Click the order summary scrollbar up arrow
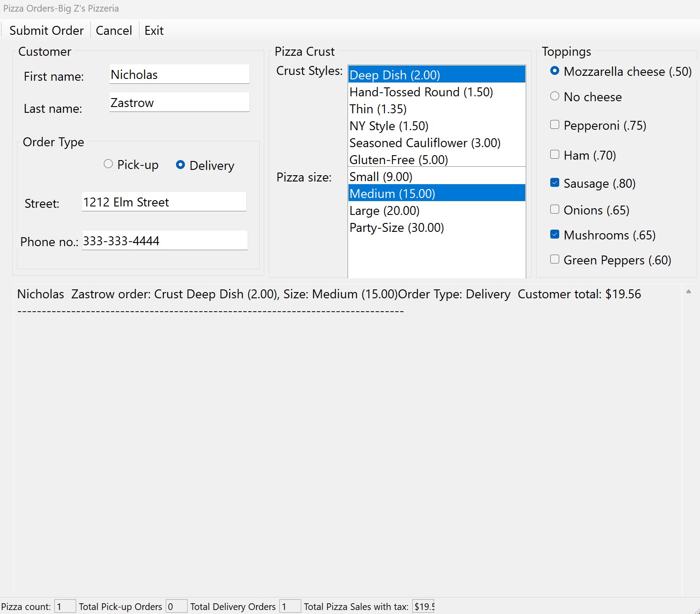Viewport: 700px width, 614px height. click(688, 292)
